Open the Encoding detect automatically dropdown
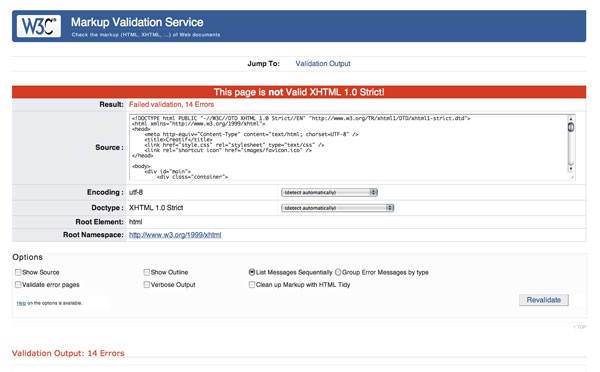The image size is (600, 372). click(329, 192)
